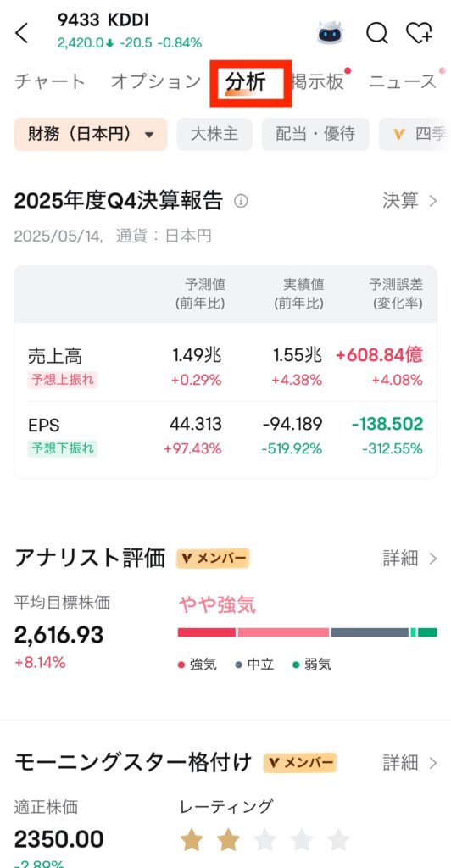451x868 pixels.
Task: Add KDDI to favorites heart icon
Action: click(x=419, y=33)
